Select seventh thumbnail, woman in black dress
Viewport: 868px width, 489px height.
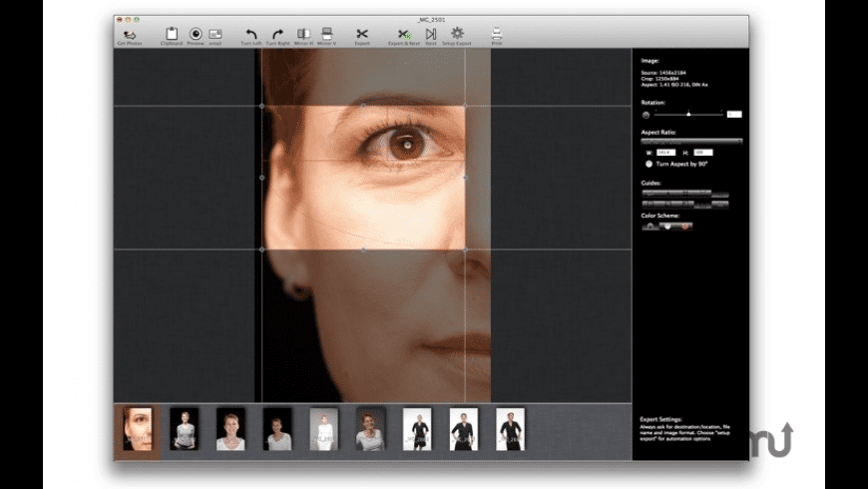coord(417,429)
